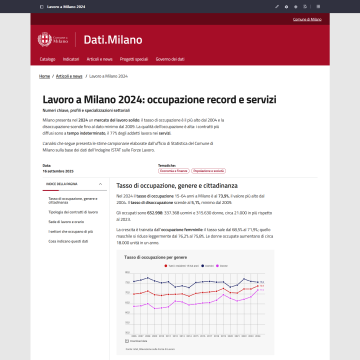Image resolution: width=360 pixels, height=360 pixels.
Task: Toggle the table view checkbox below the chart
Action: [127, 341]
